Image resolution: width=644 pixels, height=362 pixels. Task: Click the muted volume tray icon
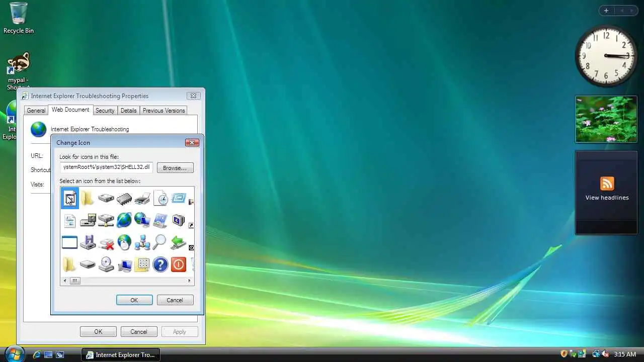(x=605, y=354)
